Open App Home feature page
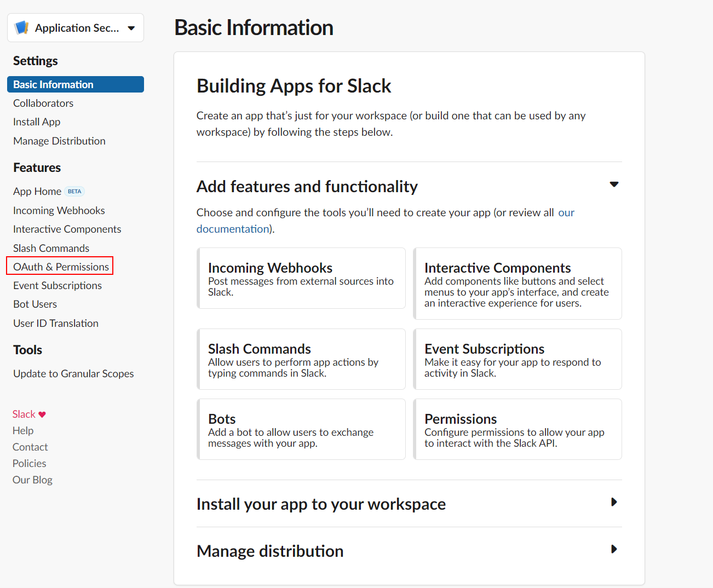The height and width of the screenshot is (588, 713). [x=37, y=191]
